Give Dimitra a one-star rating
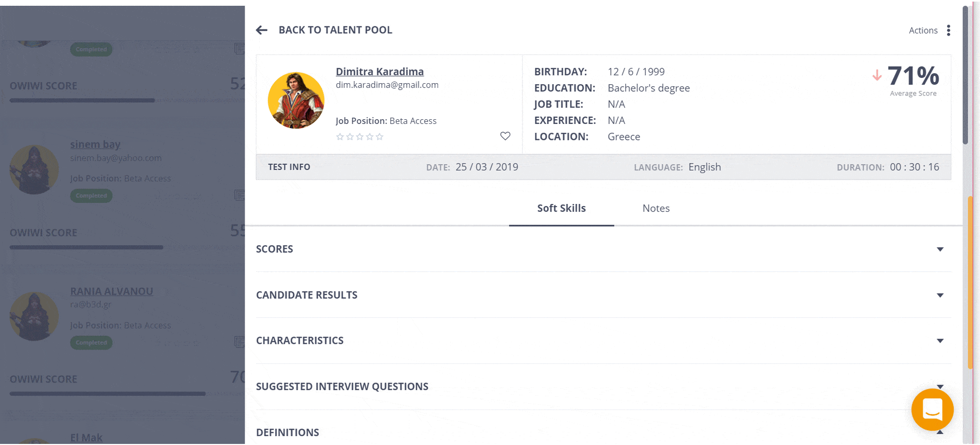This screenshot has height=445, width=980. pyautogui.click(x=340, y=137)
